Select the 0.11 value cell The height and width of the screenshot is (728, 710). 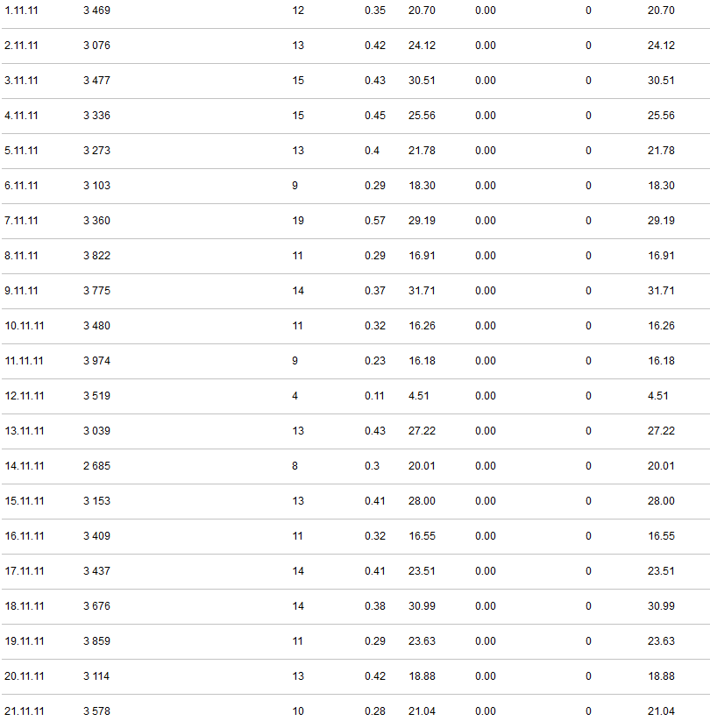click(374, 396)
